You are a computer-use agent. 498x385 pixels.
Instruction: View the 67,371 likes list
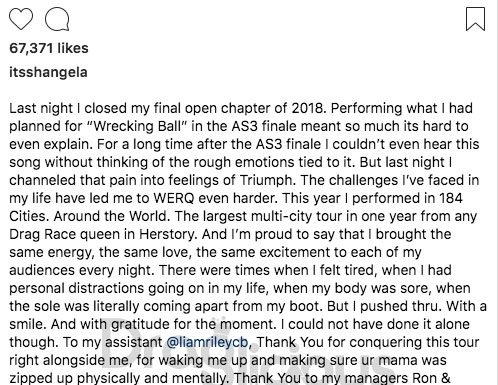pos(49,48)
